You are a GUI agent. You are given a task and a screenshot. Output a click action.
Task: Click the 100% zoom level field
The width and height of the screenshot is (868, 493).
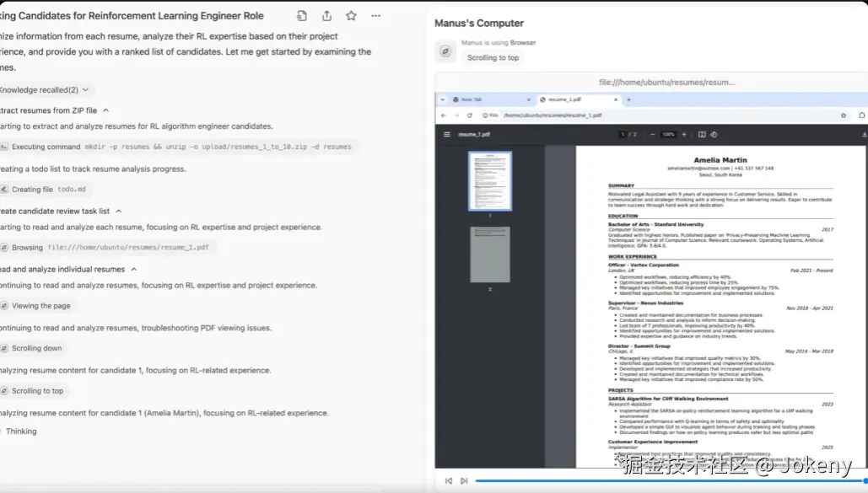coord(668,135)
